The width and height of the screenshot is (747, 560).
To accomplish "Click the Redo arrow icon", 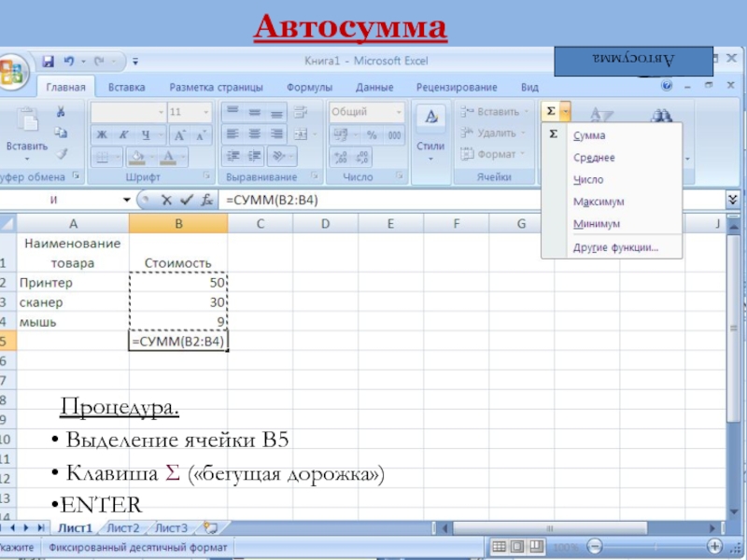I will (x=99, y=61).
